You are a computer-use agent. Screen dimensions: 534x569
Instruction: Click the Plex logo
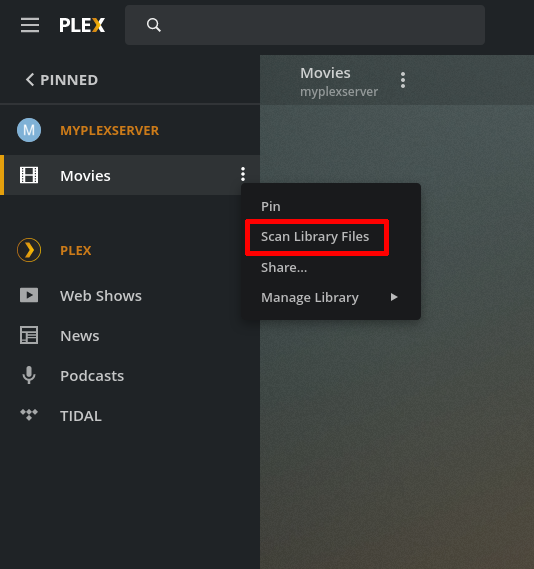(x=82, y=25)
